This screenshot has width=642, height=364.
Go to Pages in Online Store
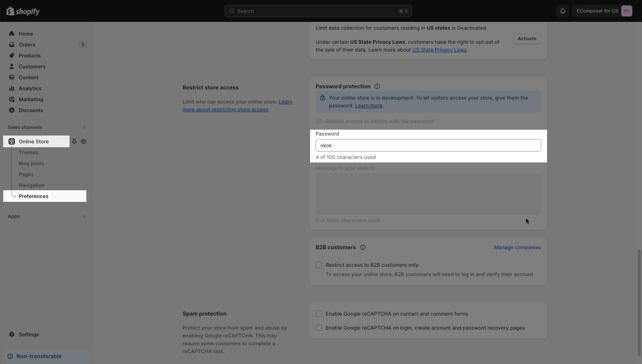(x=26, y=174)
